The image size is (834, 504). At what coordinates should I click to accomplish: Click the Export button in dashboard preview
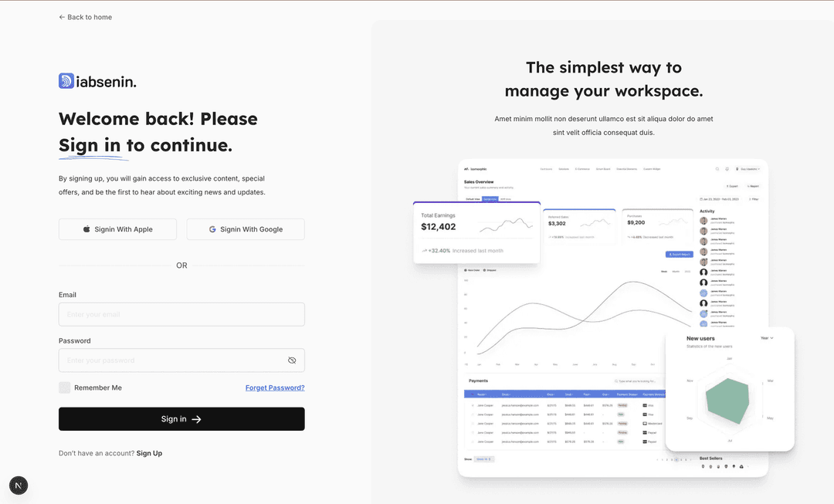pos(731,186)
